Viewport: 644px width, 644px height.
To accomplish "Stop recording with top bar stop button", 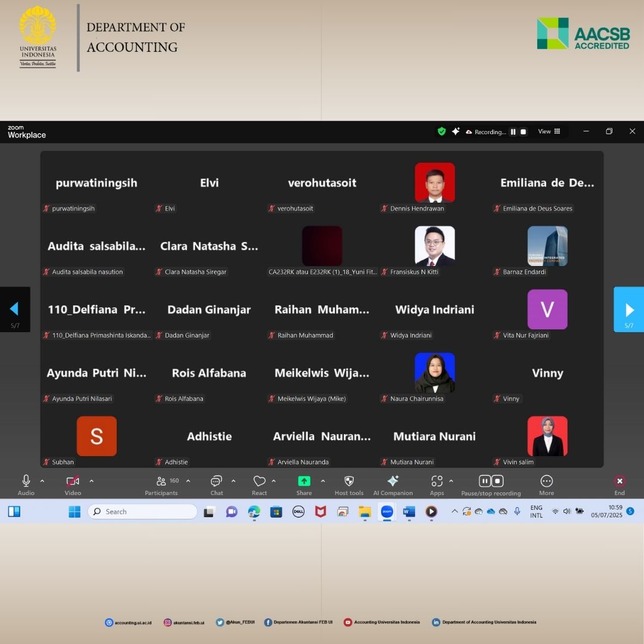I will pos(524,132).
